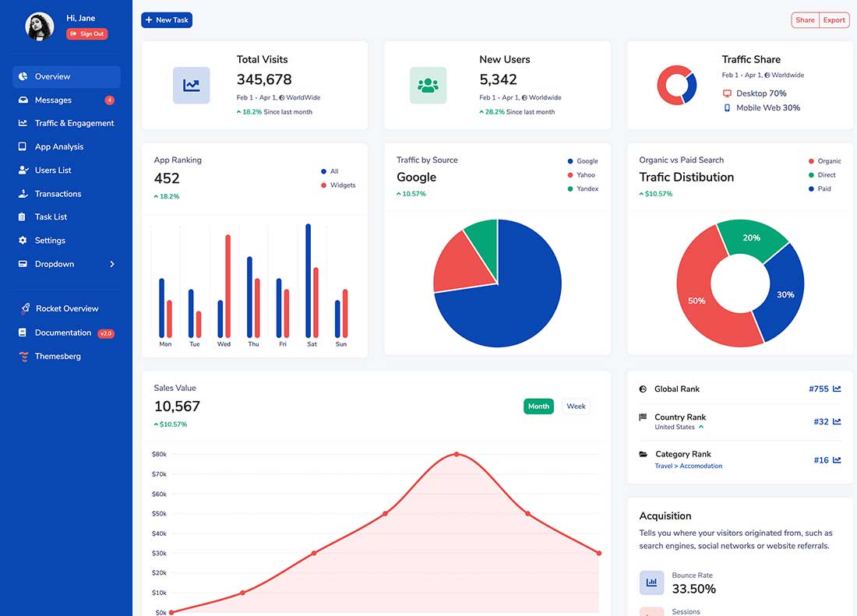Click the globe icon next to Global Rank

coord(642,389)
